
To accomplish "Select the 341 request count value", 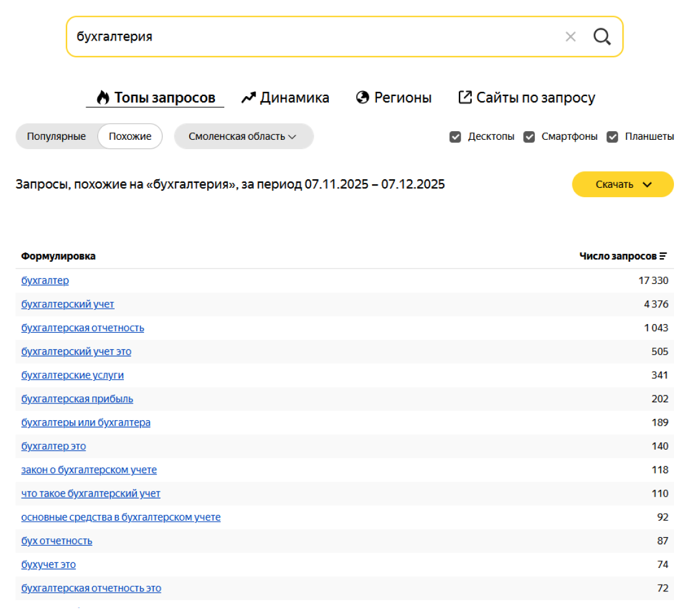I will (660, 376).
